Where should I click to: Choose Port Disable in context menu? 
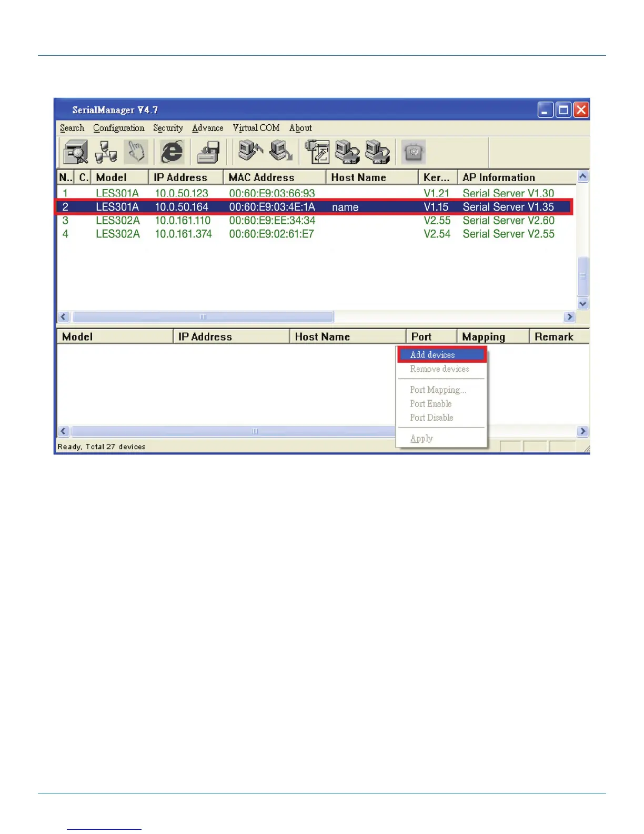431,418
